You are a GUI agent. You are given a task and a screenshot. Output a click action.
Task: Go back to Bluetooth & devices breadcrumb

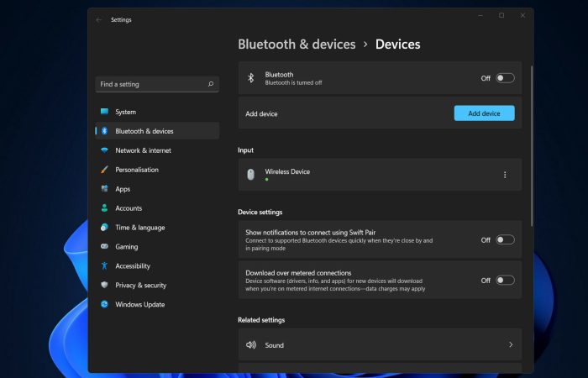[297, 45]
